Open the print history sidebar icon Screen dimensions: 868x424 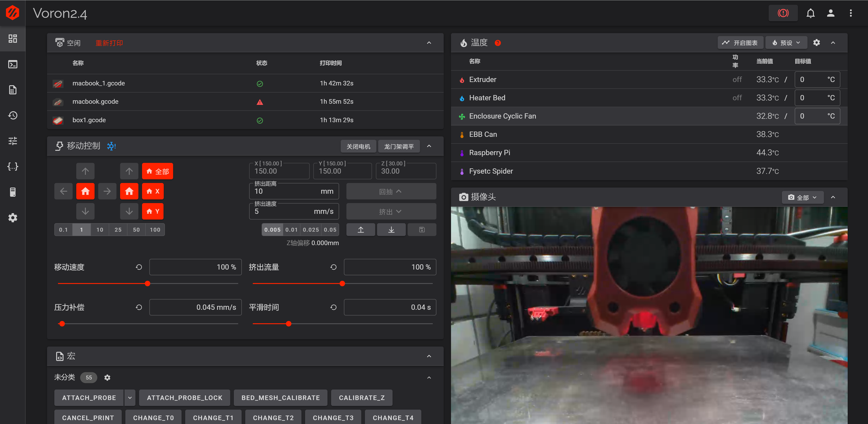13,115
